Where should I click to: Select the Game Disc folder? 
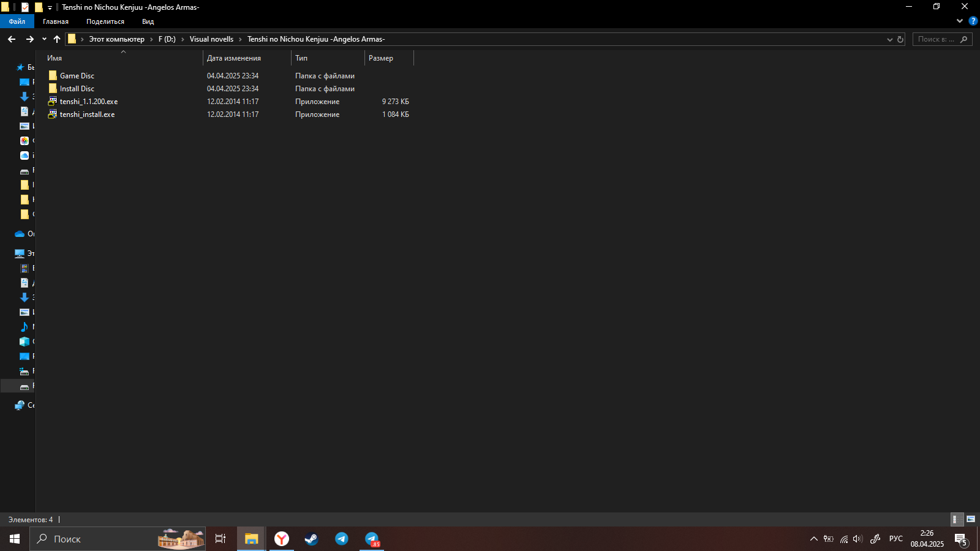point(77,76)
